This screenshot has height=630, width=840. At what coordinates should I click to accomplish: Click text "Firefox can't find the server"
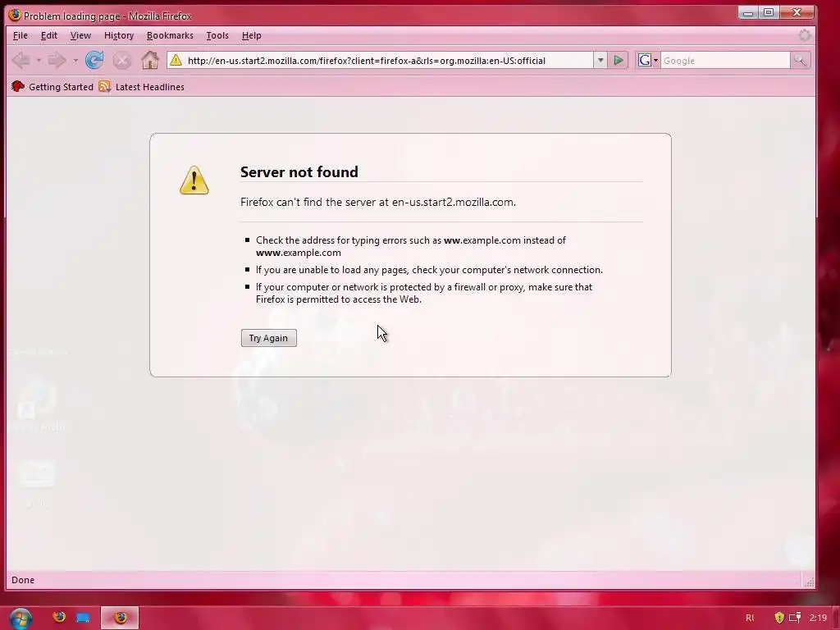click(x=308, y=202)
